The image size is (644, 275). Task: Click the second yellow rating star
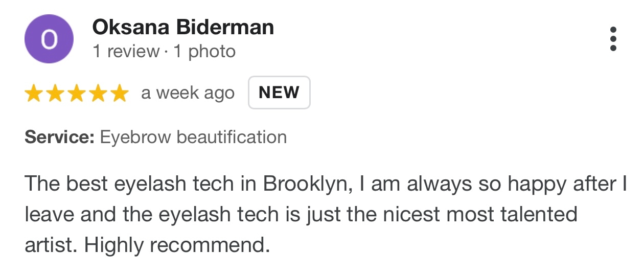[55, 94]
